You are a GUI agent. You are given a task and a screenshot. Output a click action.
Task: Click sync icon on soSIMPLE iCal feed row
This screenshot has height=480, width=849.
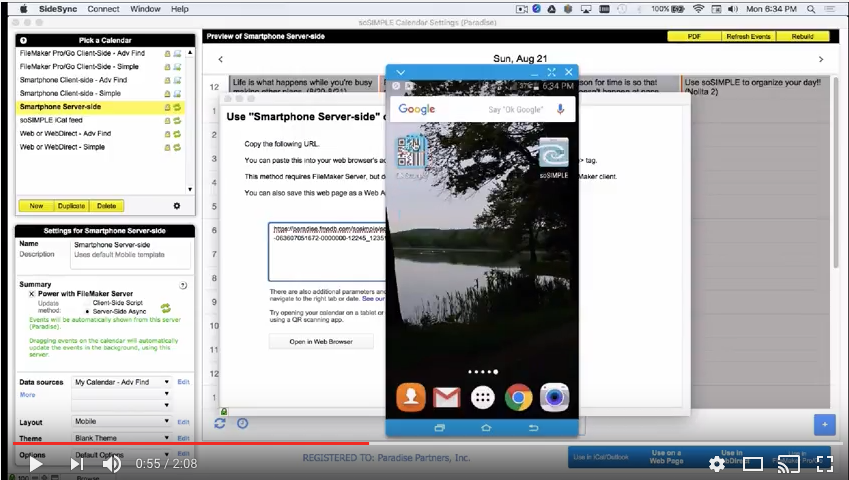click(x=177, y=120)
